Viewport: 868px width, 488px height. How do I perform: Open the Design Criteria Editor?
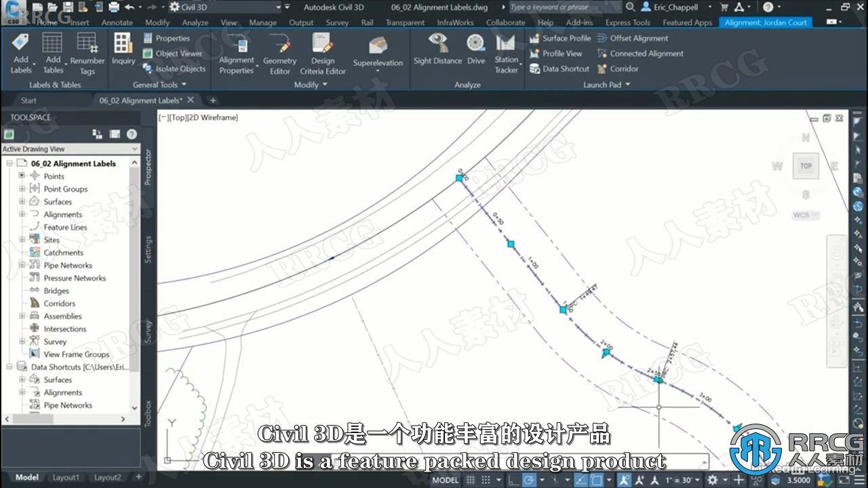coord(323,54)
